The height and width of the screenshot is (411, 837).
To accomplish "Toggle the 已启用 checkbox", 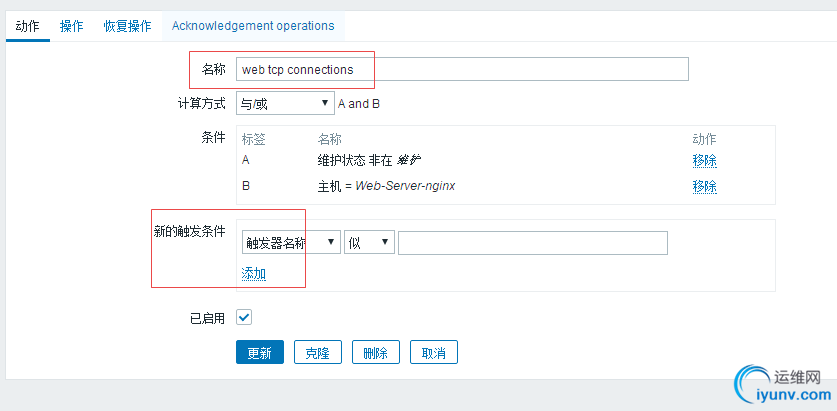I will (x=244, y=317).
